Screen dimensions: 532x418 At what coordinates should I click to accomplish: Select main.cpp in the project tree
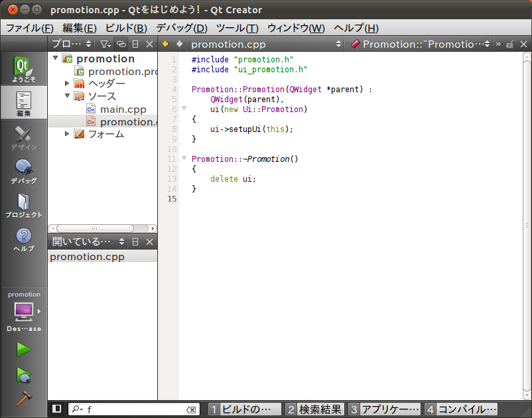tap(123, 109)
